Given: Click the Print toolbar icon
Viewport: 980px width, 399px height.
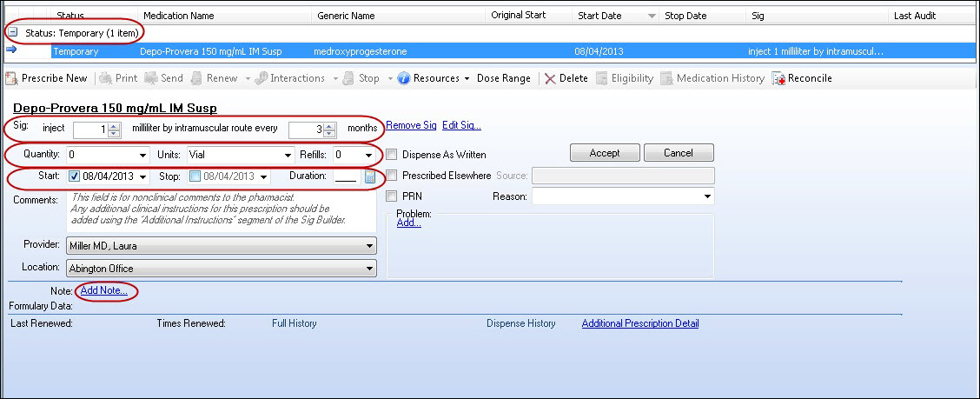Looking at the screenshot, I should (x=104, y=78).
